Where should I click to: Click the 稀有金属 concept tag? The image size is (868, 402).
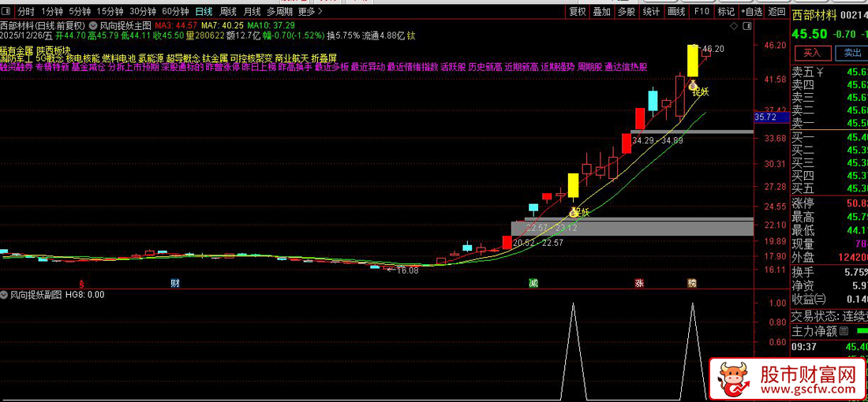point(15,49)
